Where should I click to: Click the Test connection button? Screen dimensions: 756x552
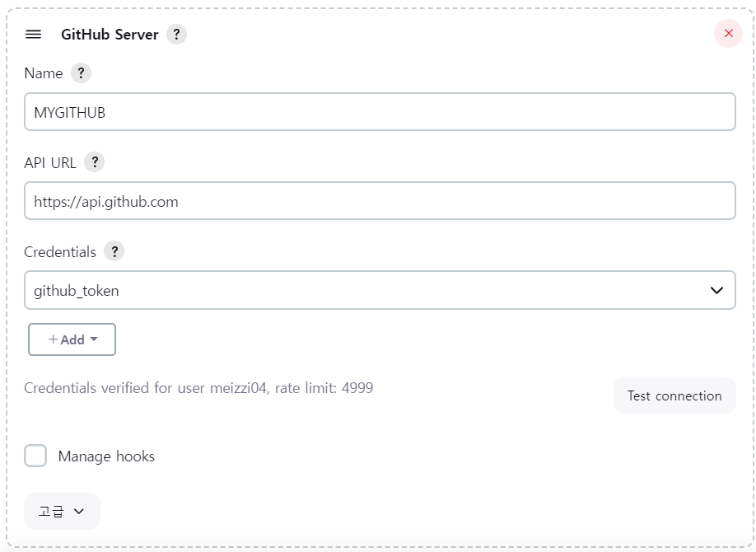tap(674, 395)
